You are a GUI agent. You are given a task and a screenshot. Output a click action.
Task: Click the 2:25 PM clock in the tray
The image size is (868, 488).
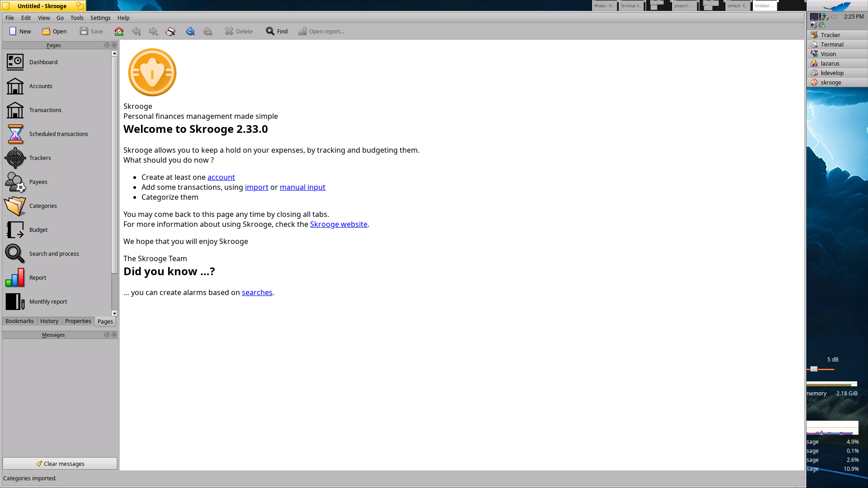coord(854,16)
